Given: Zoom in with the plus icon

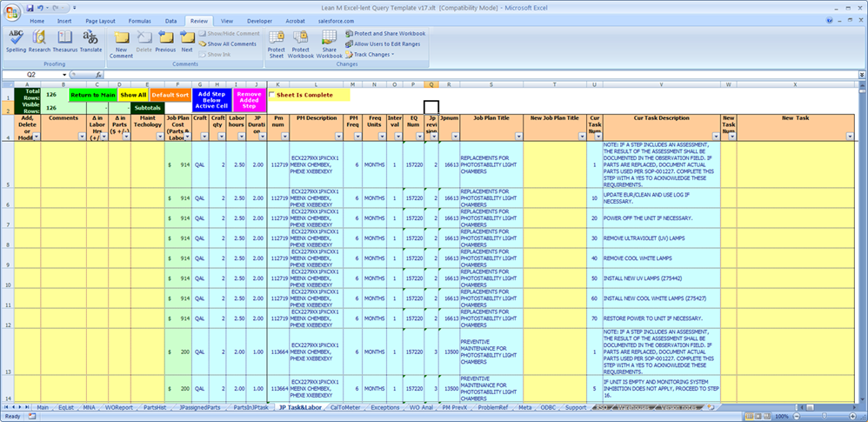Looking at the screenshot, I should click(x=854, y=416).
